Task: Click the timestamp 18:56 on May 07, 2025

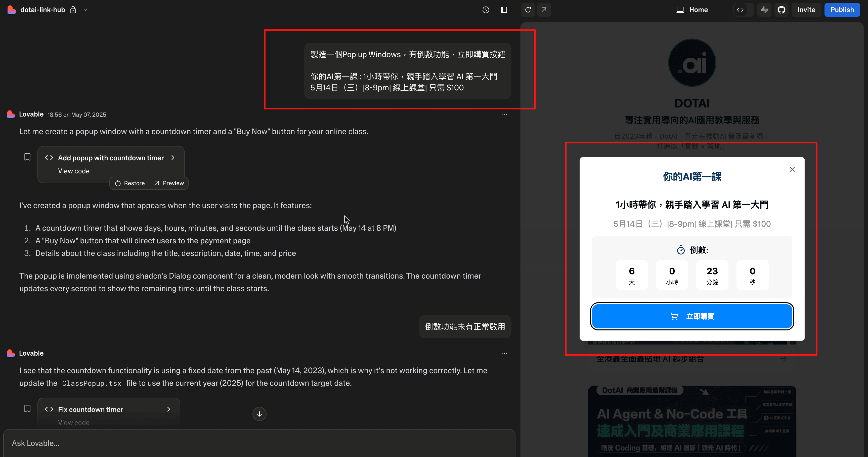Action: coord(77,115)
